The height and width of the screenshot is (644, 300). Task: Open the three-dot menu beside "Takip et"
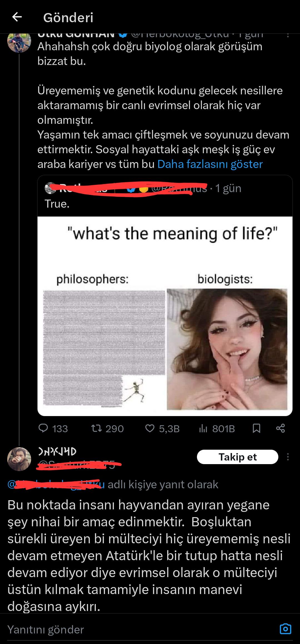pyautogui.click(x=288, y=457)
